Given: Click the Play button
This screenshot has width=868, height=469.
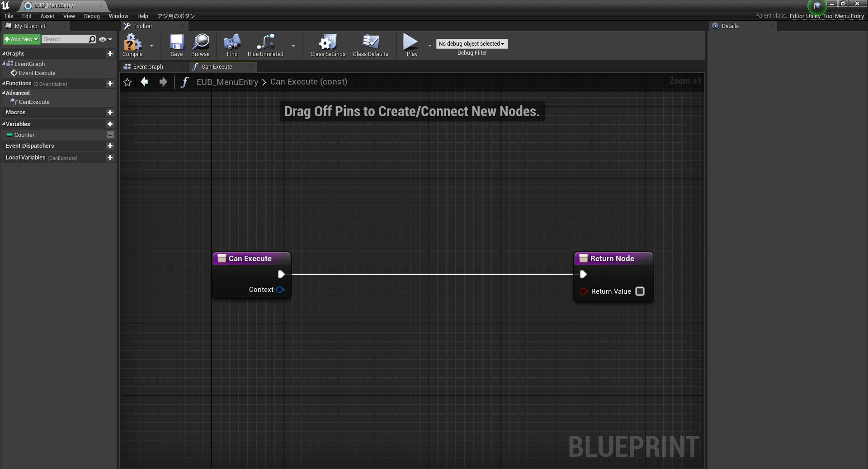Looking at the screenshot, I should 411,45.
